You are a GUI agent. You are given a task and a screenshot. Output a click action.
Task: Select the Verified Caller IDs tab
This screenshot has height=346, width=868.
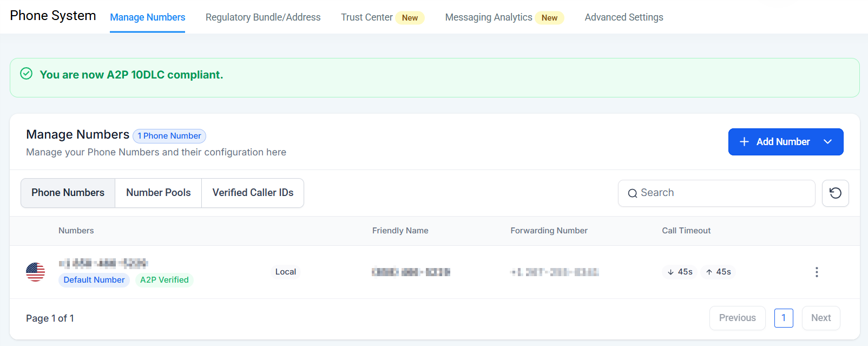(x=253, y=193)
